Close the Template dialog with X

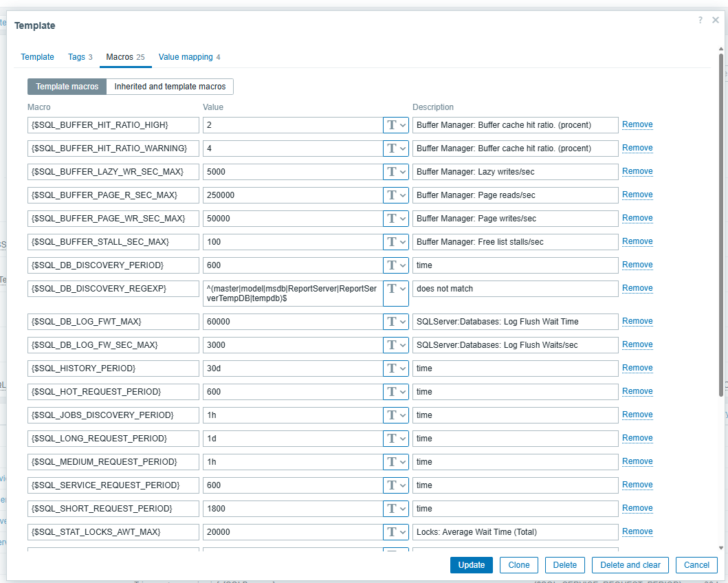[x=716, y=20]
